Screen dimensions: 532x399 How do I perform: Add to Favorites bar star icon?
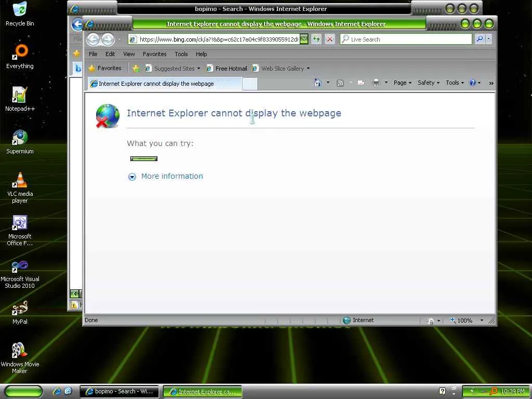[136, 69]
